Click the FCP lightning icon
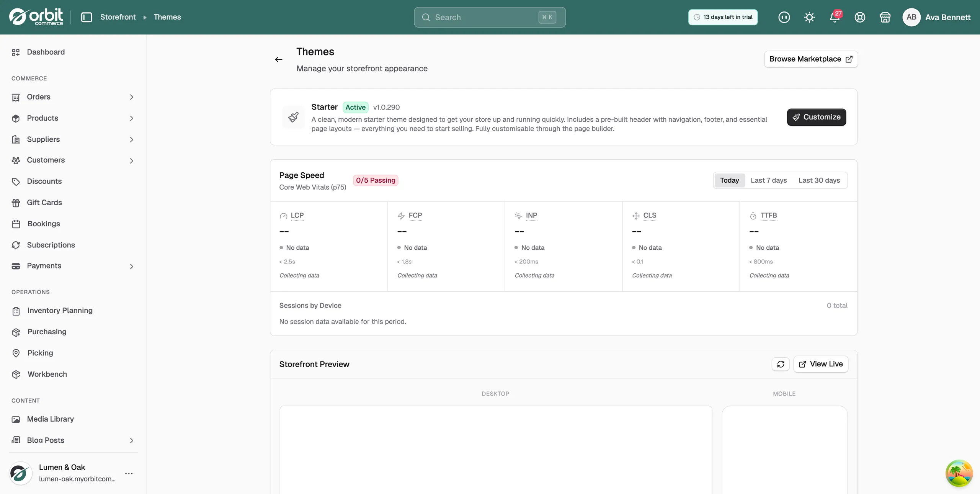The height and width of the screenshot is (494, 980). 401,216
